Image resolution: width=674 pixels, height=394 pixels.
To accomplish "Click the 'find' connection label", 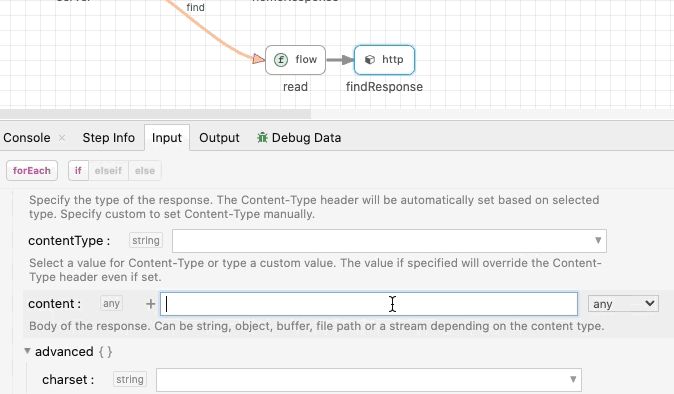I will [x=196, y=7].
